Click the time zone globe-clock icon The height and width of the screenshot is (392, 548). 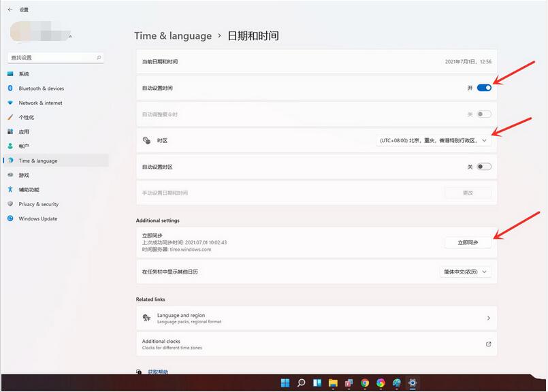[x=146, y=140]
